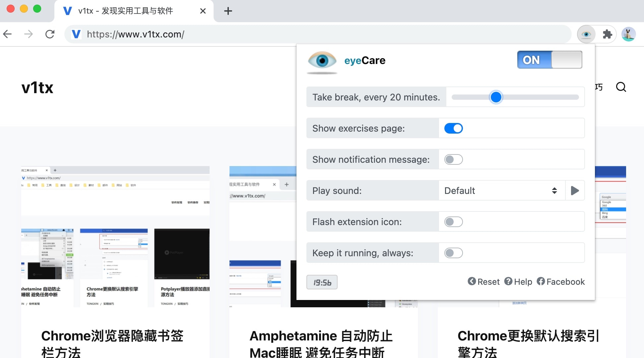Enable Flash extension icon toggle
Screen dimensions: 644x358
453,222
